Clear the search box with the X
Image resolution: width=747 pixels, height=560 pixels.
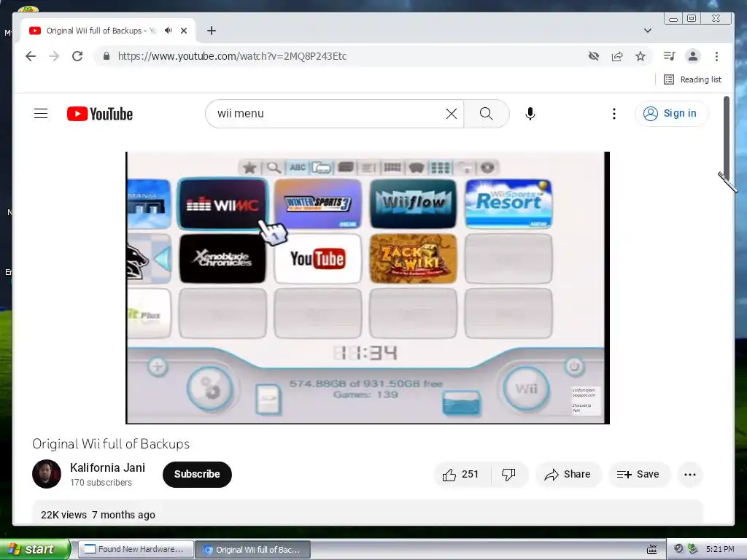tap(451, 113)
